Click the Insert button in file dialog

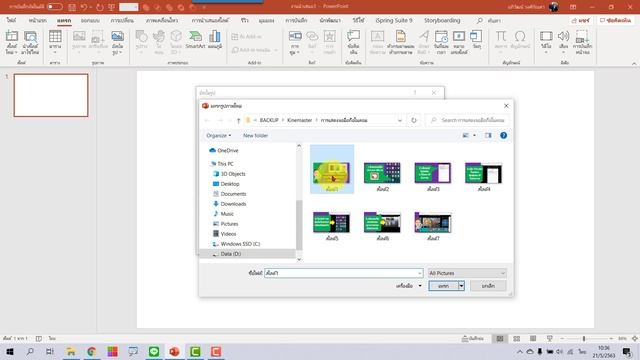coord(443,286)
